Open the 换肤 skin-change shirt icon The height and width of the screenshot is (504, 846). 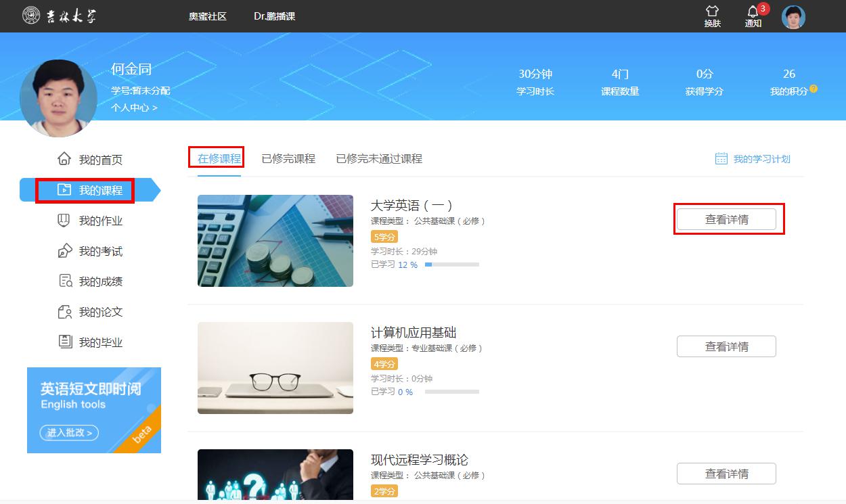coord(712,12)
